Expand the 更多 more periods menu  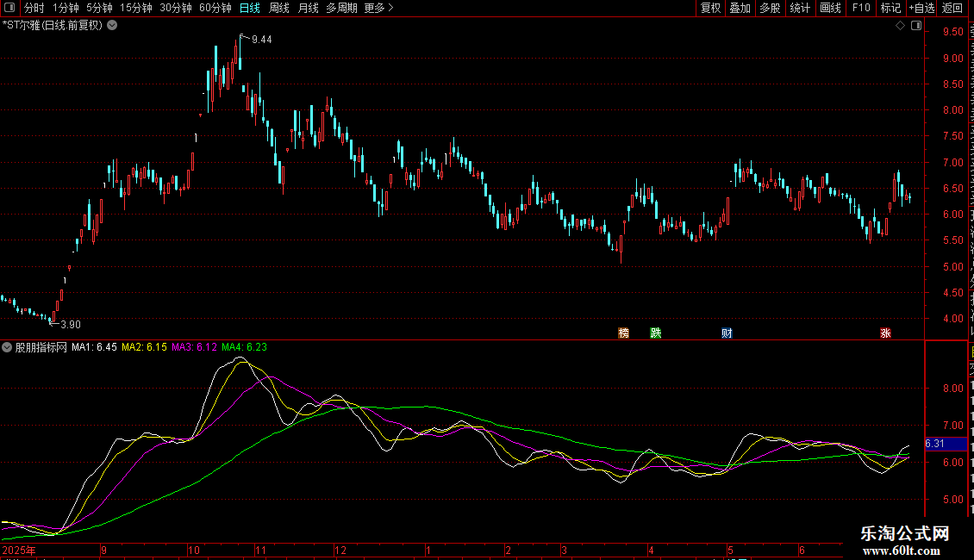[378, 8]
